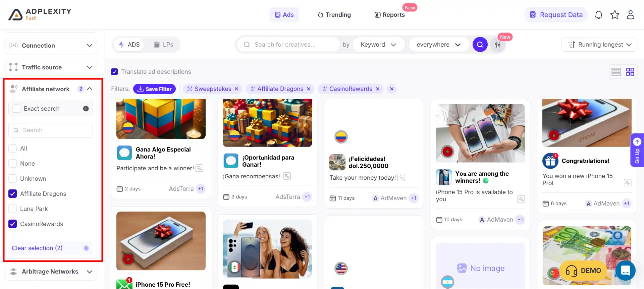The height and width of the screenshot is (289, 644).
Task: Check the All affiliate network option
Action: (13, 149)
